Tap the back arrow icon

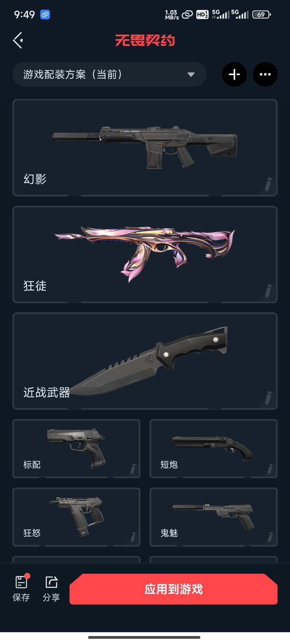pyautogui.click(x=18, y=40)
